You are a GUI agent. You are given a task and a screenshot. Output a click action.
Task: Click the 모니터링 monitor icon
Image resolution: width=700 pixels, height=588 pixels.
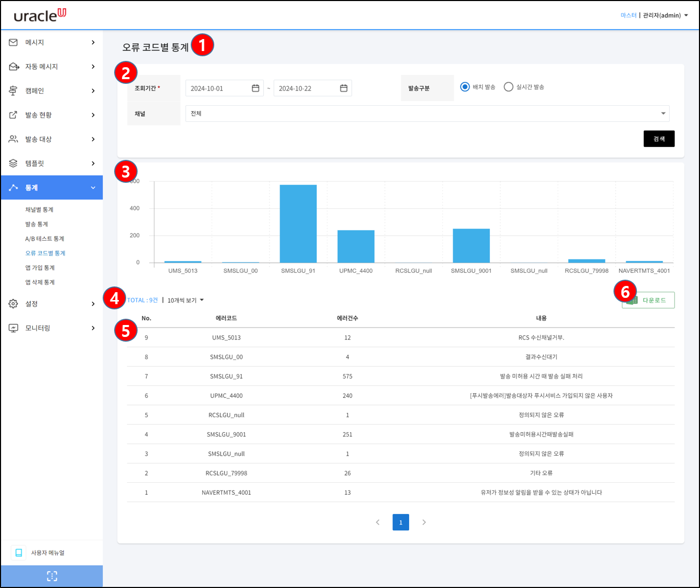point(14,328)
